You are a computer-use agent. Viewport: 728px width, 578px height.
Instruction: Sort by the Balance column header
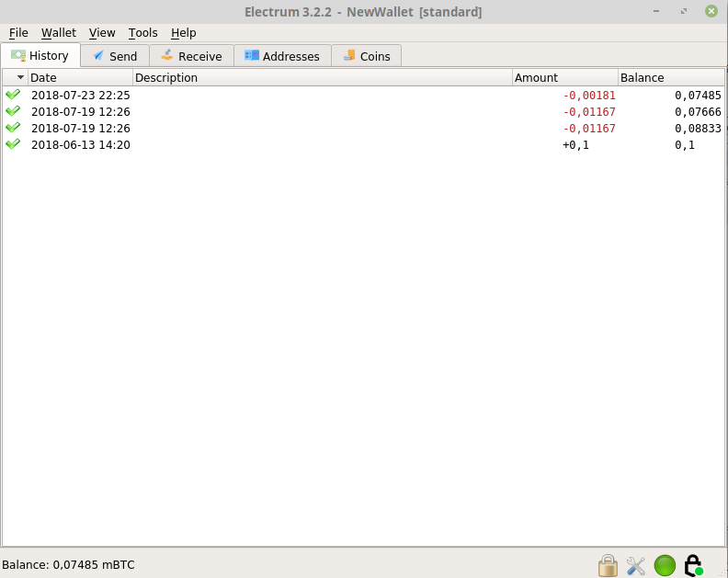tap(671, 77)
